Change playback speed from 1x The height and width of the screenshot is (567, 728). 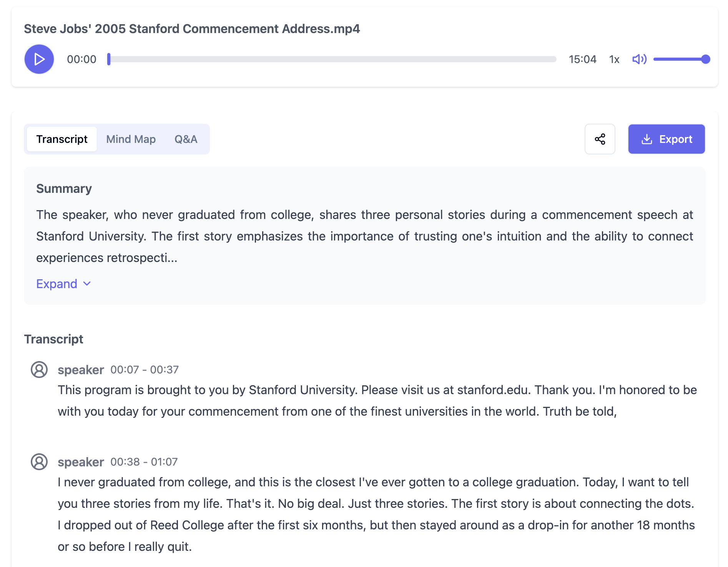pos(614,59)
